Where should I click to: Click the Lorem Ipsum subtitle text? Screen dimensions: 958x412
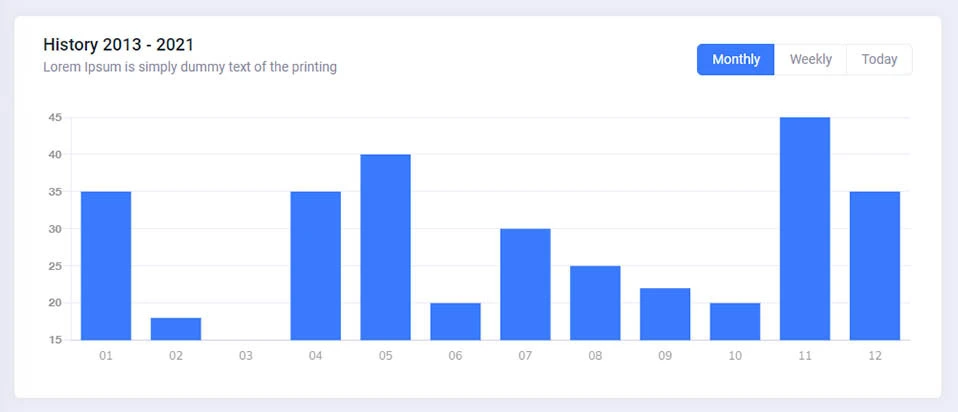pos(190,68)
